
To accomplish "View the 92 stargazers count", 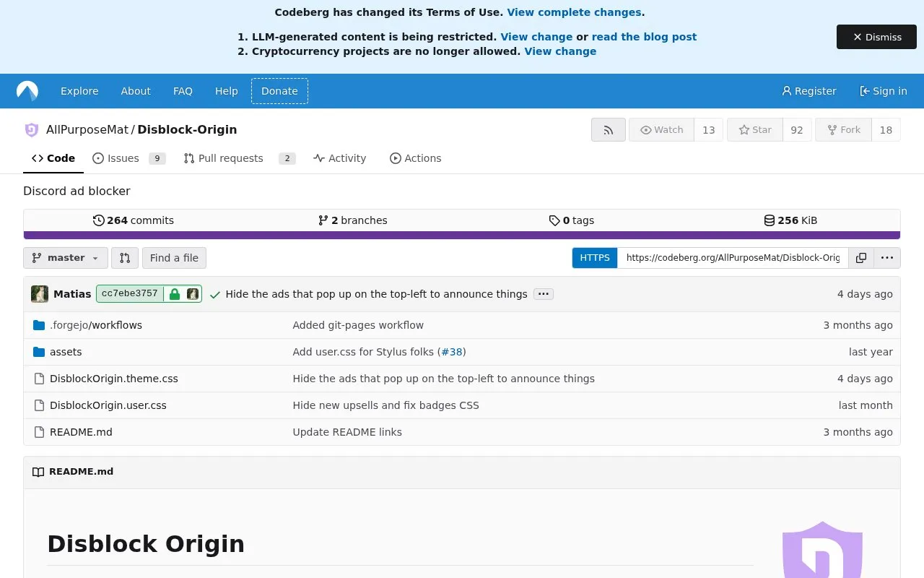I will click(797, 130).
